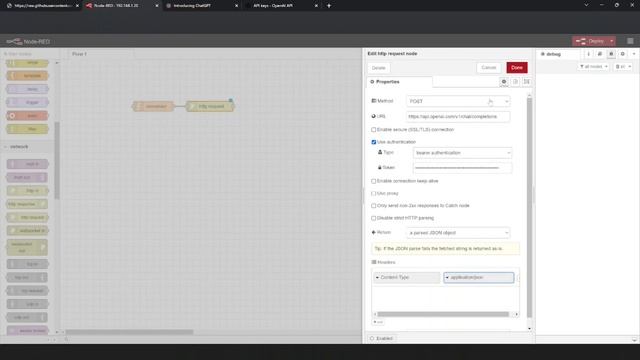Viewport: 640px width, 360px height.
Task: Open application/json header value type dropdown
Action: [x=447, y=278]
